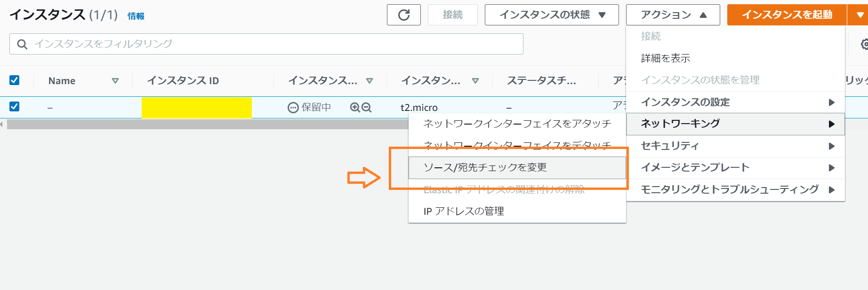Sort by the インスタンス... state column arrow
Screen dimensions: 868x290
(x=370, y=81)
